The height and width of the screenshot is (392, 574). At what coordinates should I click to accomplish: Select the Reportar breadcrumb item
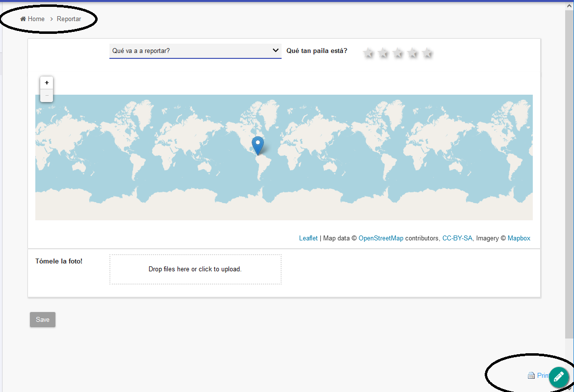(x=69, y=19)
